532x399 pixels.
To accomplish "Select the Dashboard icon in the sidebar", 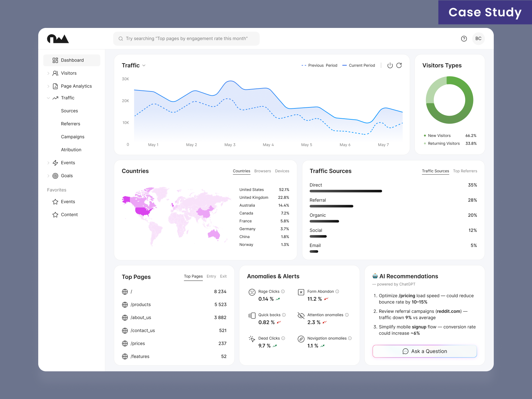I will click(55, 60).
